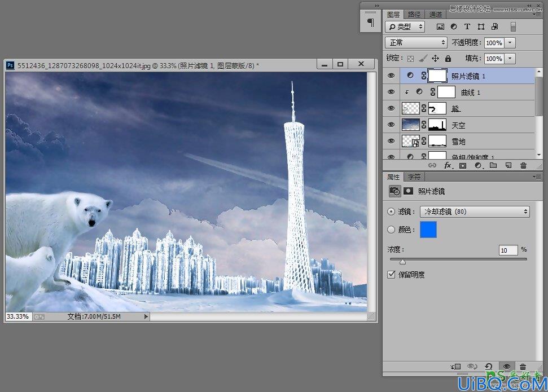Filter layers by adjustment layers icon
548x392 pixels.
[454, 27]
